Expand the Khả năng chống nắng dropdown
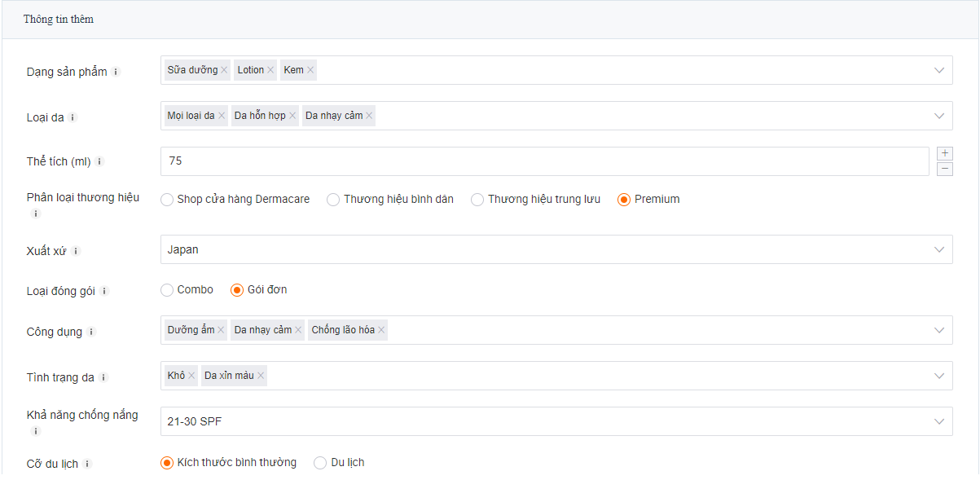This screenshot has height=480, width=980. 938,421
